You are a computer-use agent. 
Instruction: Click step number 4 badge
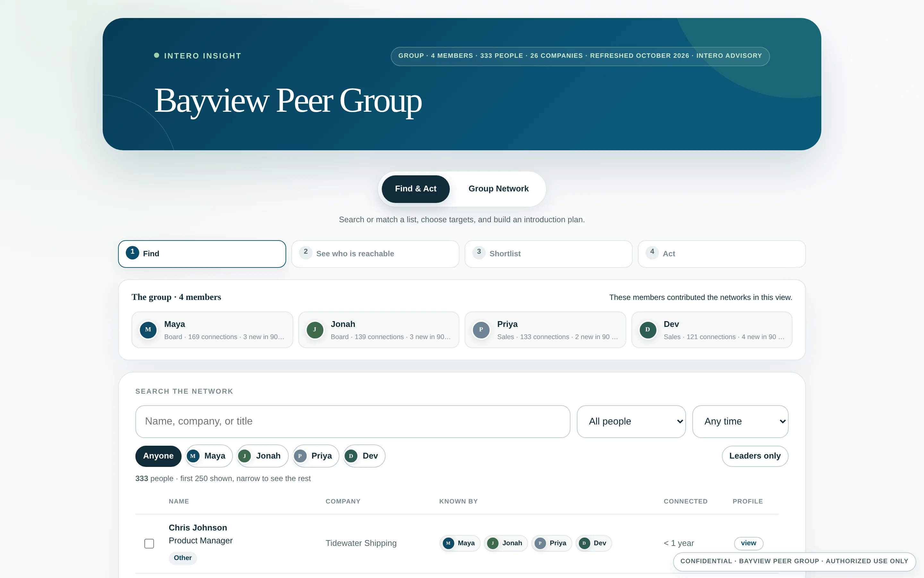click(652, 252)
